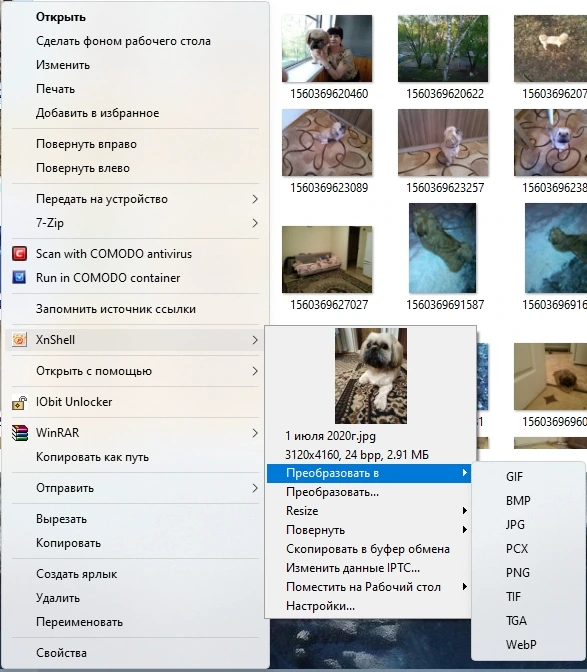
Task: Click the COMODO container icon
Action: (19, 277)
